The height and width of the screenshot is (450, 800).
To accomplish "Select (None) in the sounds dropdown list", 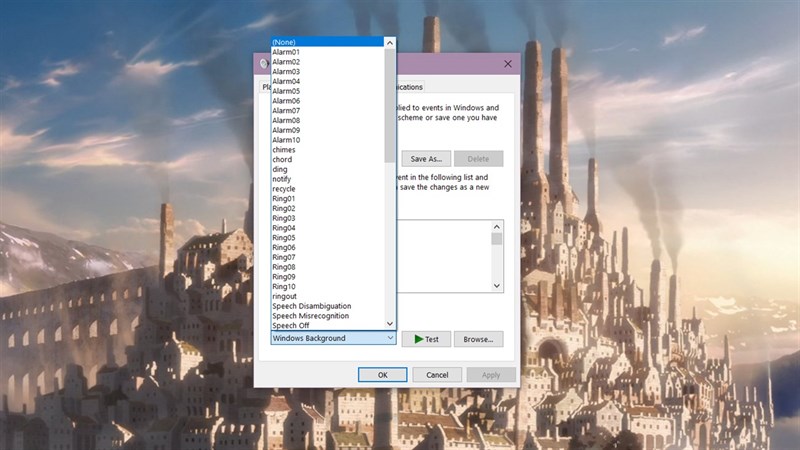I will (328, 42).
